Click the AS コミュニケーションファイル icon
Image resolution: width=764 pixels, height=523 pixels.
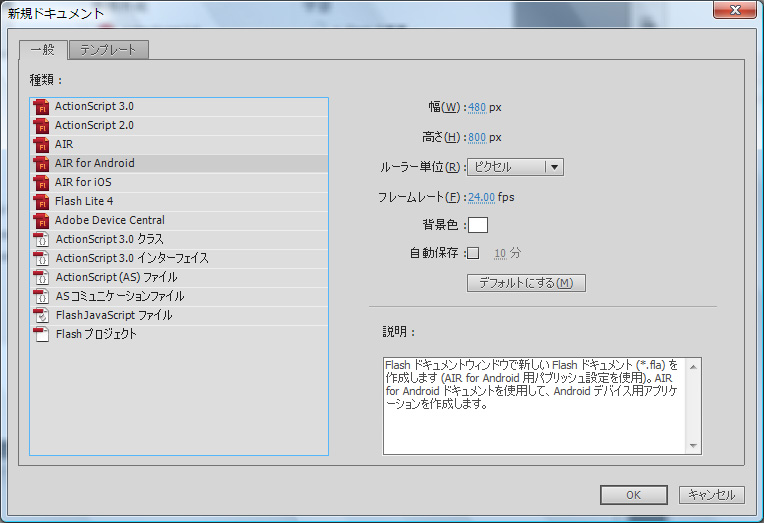41,296
